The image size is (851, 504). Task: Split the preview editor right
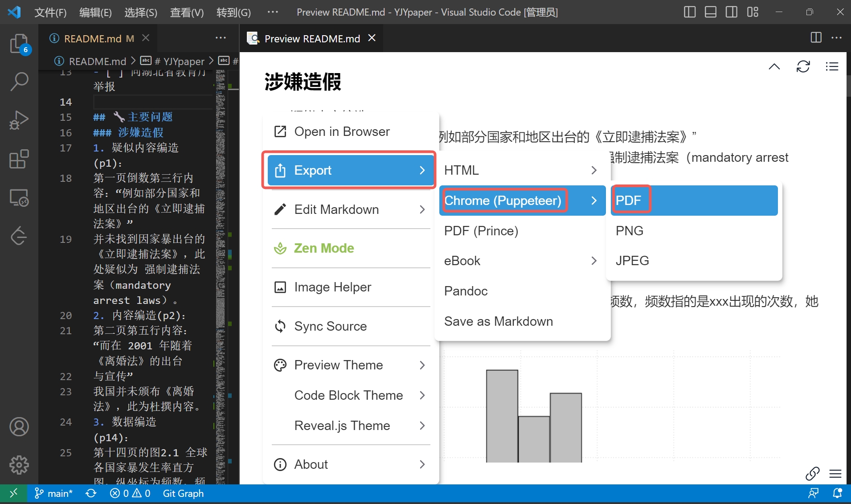pos(816,38)
